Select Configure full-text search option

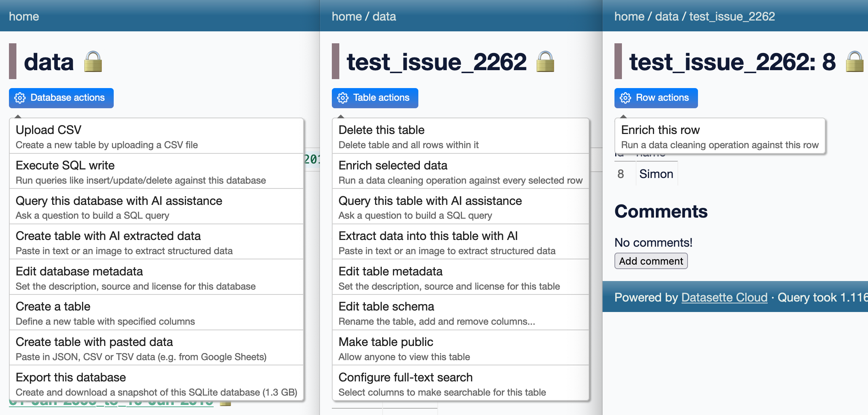click(461, 383)
